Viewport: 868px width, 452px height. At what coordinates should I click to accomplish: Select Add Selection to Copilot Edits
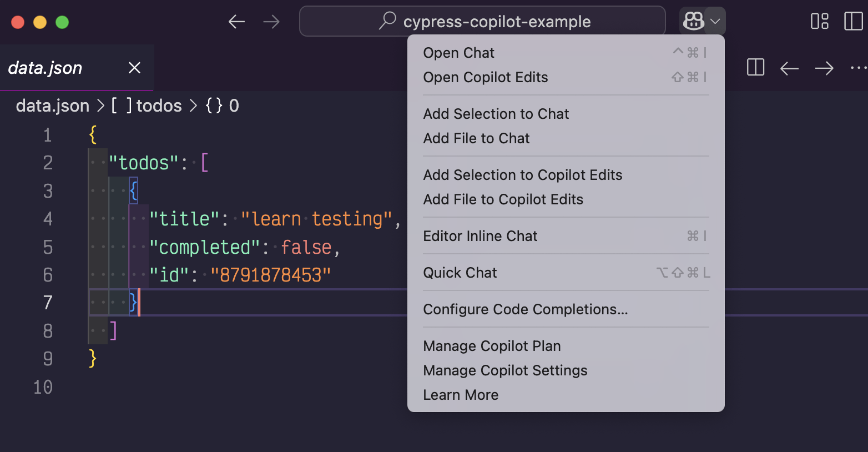tap(566, 175)
